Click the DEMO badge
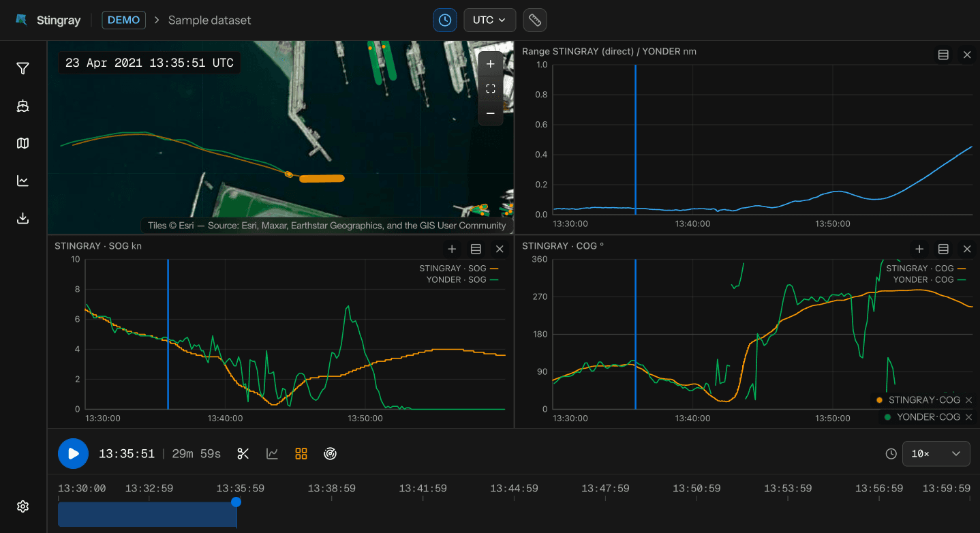 124,20
